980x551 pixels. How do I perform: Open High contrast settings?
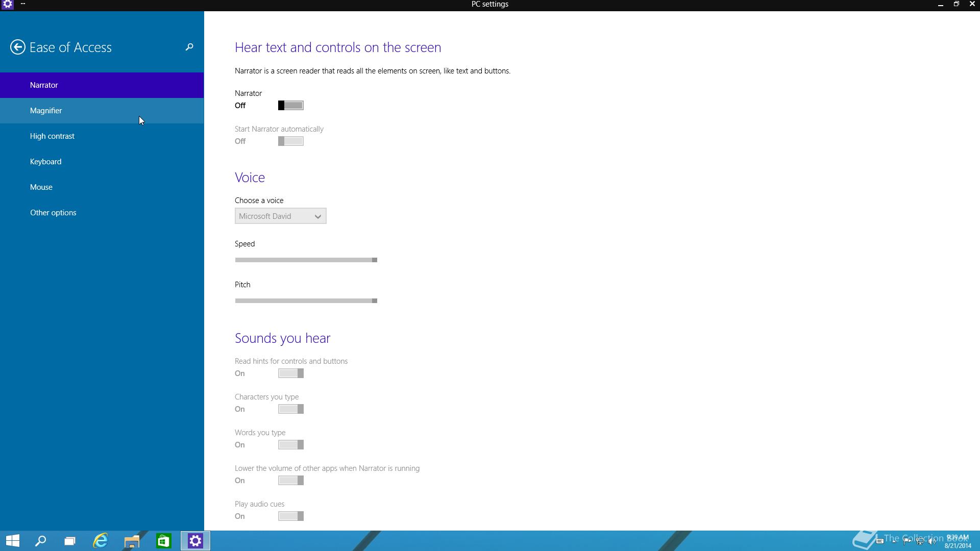click(x=102, y=136)
